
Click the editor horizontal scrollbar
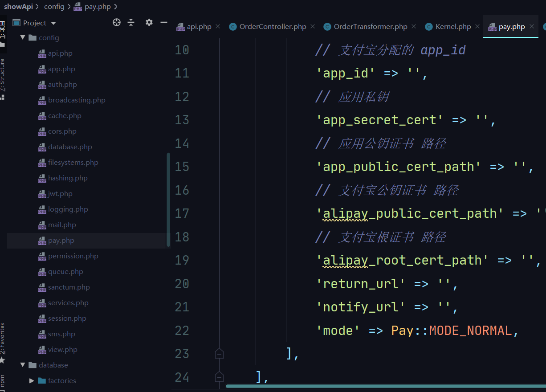click(386, 386)
